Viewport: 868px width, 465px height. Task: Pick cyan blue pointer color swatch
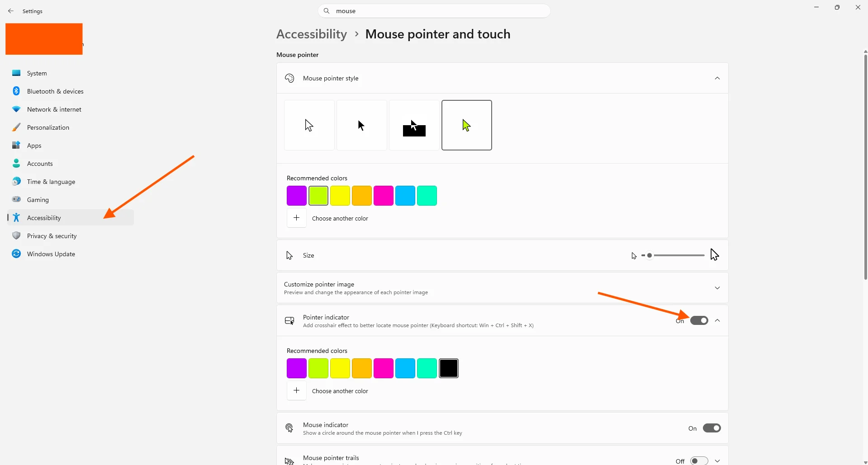[x=405, y=196]
